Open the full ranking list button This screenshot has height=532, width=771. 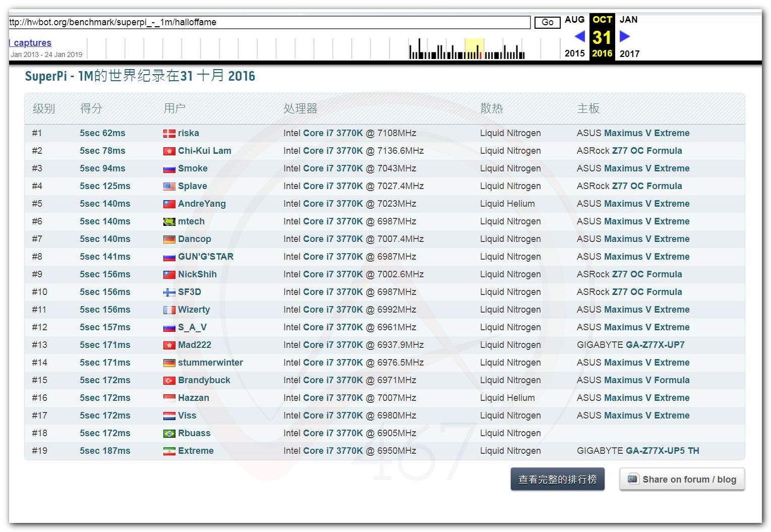[x=557, y=479]
